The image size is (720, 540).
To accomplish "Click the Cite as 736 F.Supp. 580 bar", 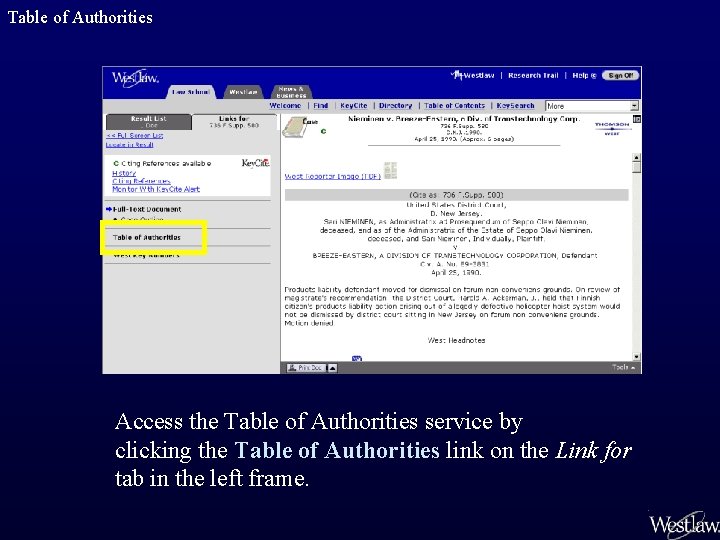I will coord(456,195).
